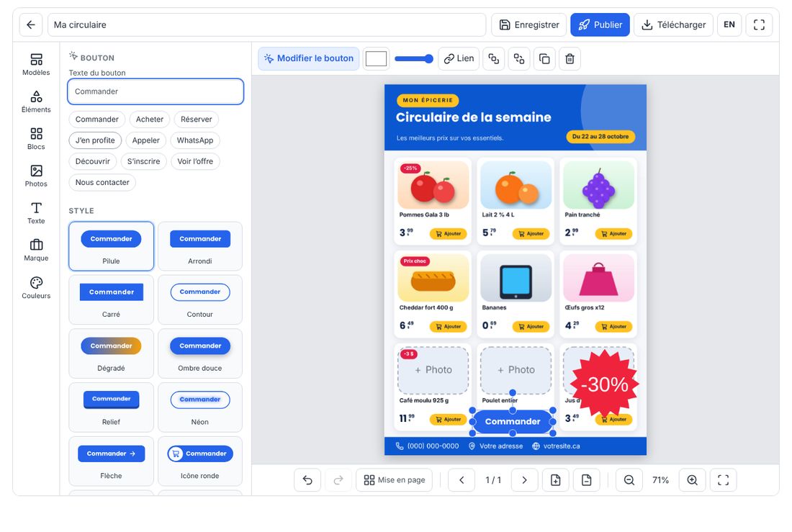The width and height of the screenshot is (792, 532).
Task: Select the Texte tool in sidebar
Action: pyautogui.click(x=37, y=213)
